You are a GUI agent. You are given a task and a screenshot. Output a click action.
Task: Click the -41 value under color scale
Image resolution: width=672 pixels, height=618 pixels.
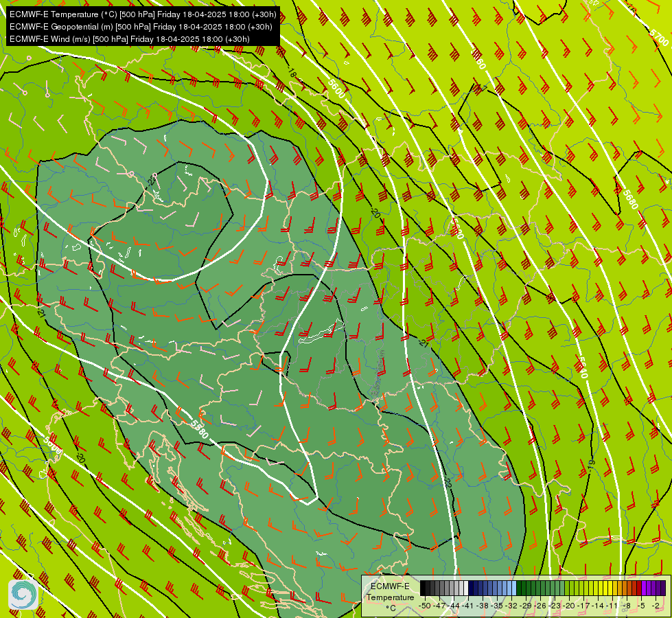[467, 606]
